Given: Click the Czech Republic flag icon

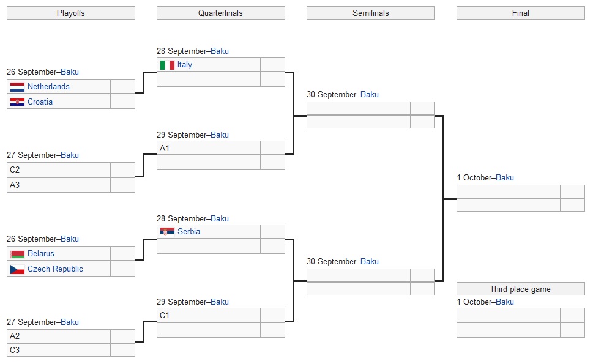Looking at the screenshot, I should tap(17, 269).
